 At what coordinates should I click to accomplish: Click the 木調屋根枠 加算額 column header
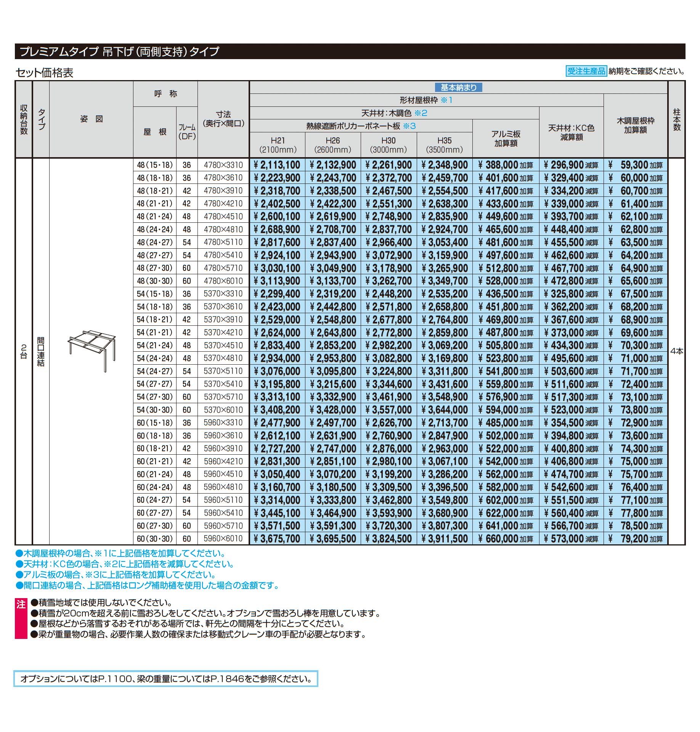point(636,125)
